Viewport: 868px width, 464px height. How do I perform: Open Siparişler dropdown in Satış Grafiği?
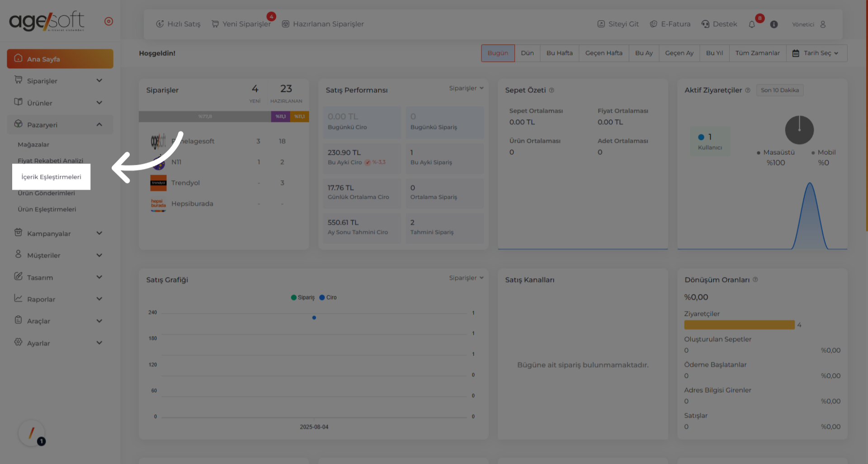tap(466, 278)
